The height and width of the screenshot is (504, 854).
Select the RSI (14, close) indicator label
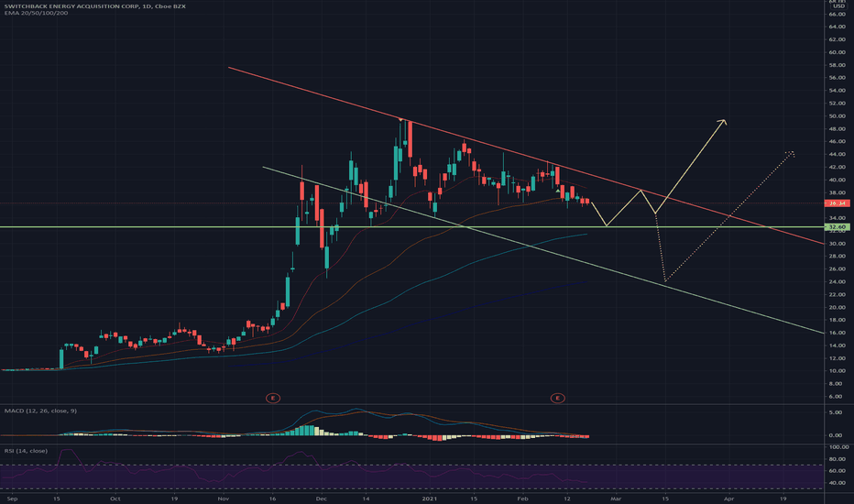point(26,451)
